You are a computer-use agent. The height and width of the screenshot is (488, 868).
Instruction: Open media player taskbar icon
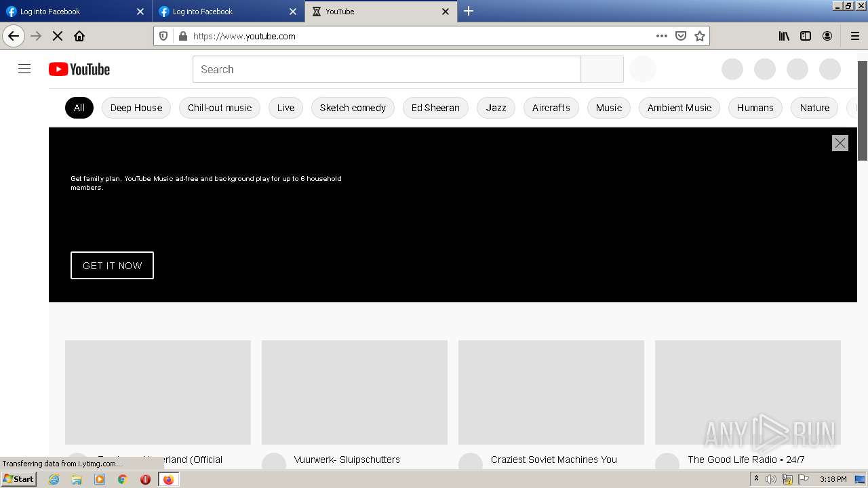pos(100,479)
